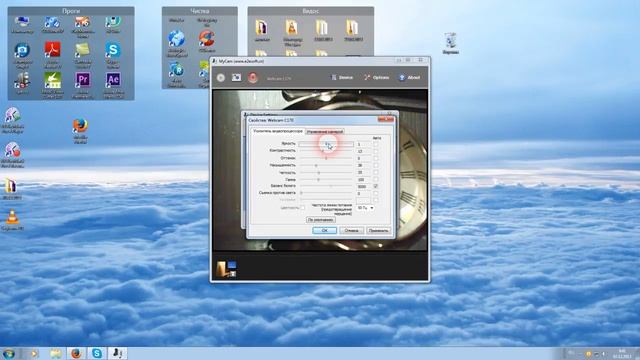Screen dimensions: 640x360
Task: Enable Auto checkbox for Насыщенность
Action: click(x=376, y=165)
